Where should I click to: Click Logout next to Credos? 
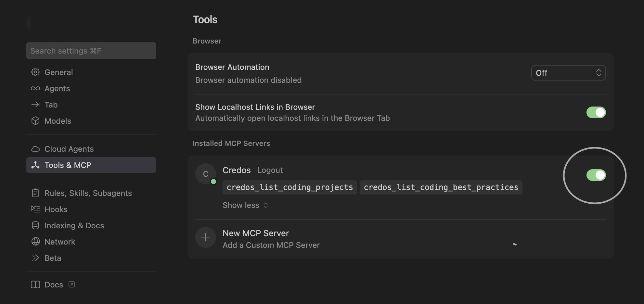(x=270, y=170)
